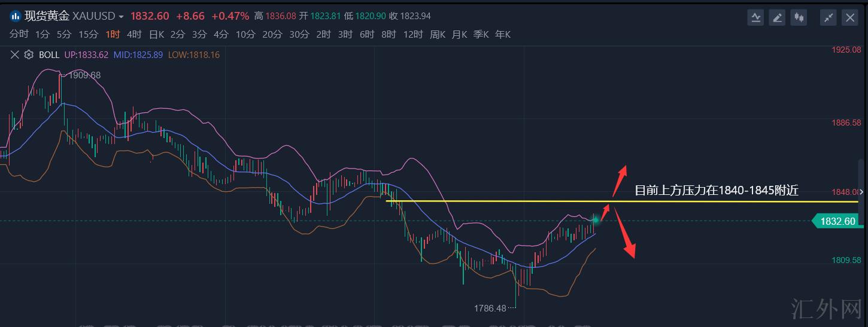Click the collapse fullscreen arrows icon
868x327 pixels.
[x=828, y=17]
